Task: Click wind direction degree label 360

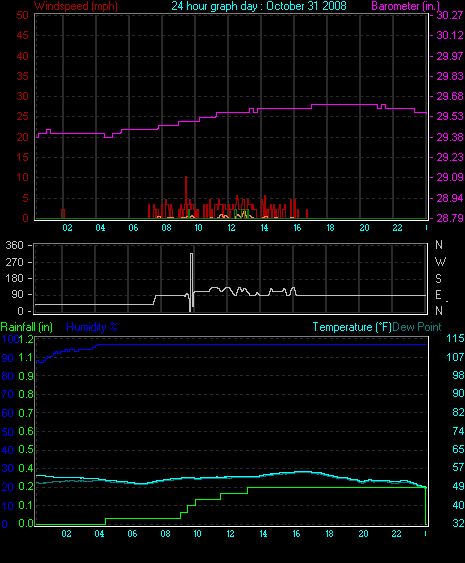Action: coord(14,246)
